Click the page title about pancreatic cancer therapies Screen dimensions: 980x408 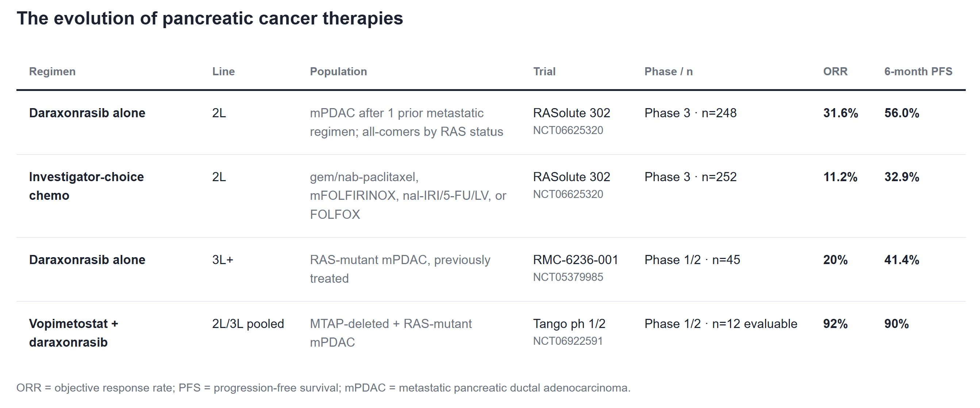pos(210,18)
